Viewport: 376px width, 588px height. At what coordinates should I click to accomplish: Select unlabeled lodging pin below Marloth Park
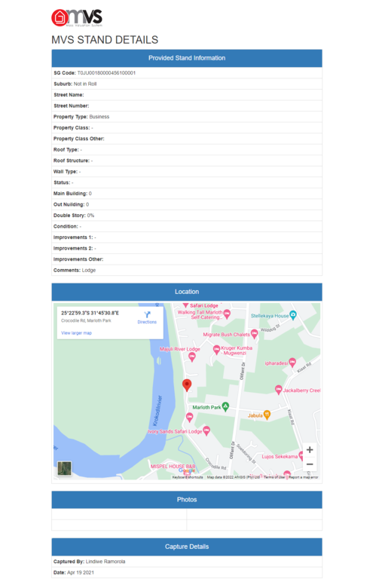pos(190,417)
